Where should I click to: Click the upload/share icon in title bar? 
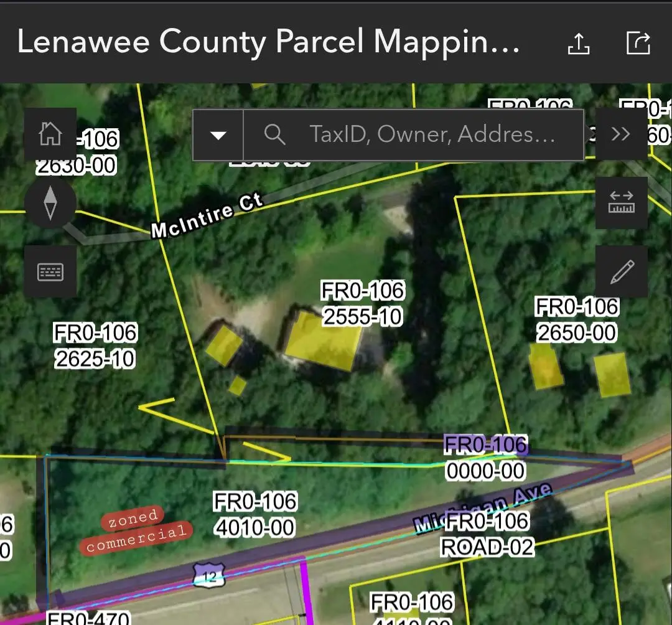580,44
